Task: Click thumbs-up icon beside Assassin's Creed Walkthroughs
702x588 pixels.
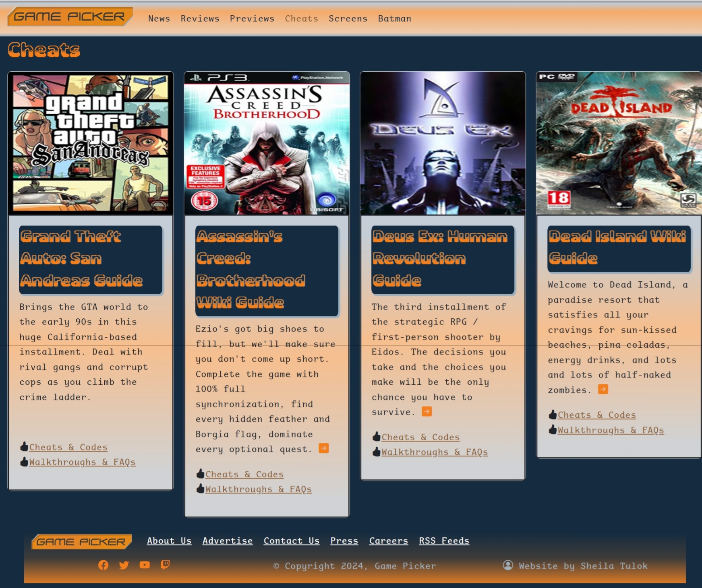Action: point(201,489)
